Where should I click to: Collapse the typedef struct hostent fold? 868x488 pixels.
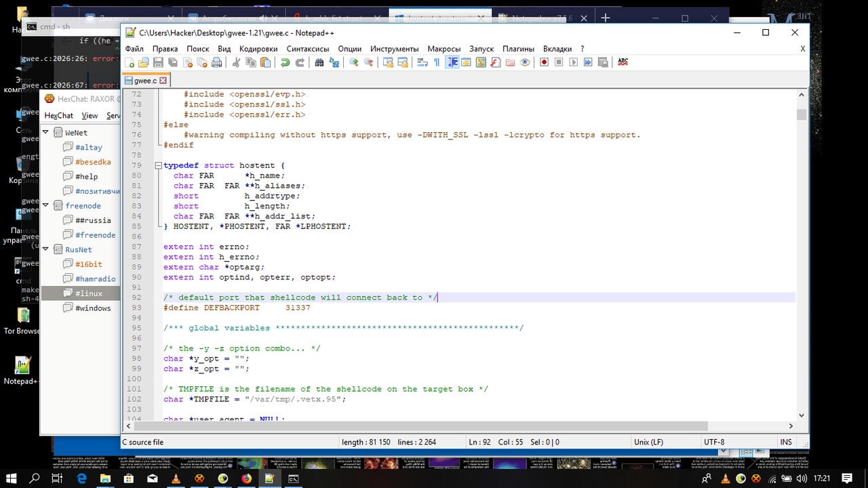(x=158, y=165)
